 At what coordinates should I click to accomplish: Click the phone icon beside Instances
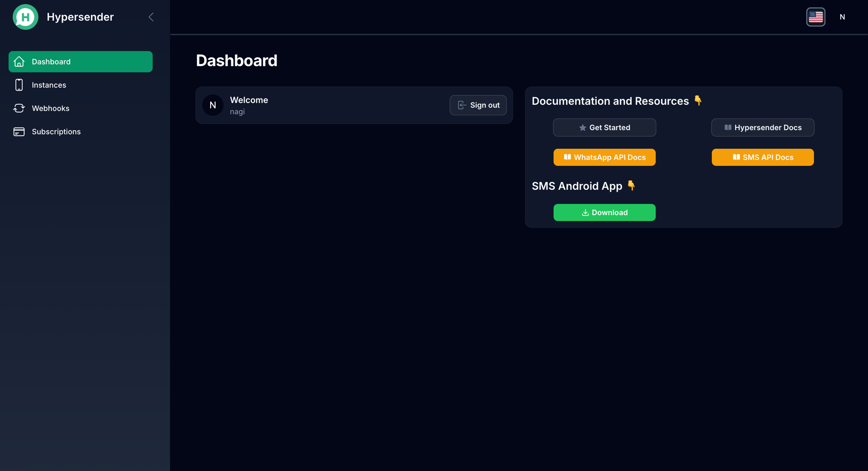pyautogui.click(x=19, y=85)
